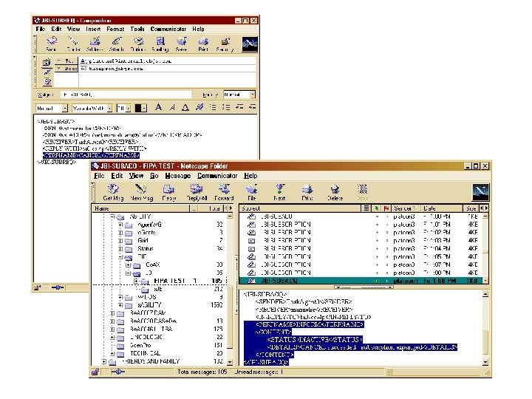Sort messages by the Subject column header
Image resolution: width=532 pixels, height=399 pixels.
300,208
